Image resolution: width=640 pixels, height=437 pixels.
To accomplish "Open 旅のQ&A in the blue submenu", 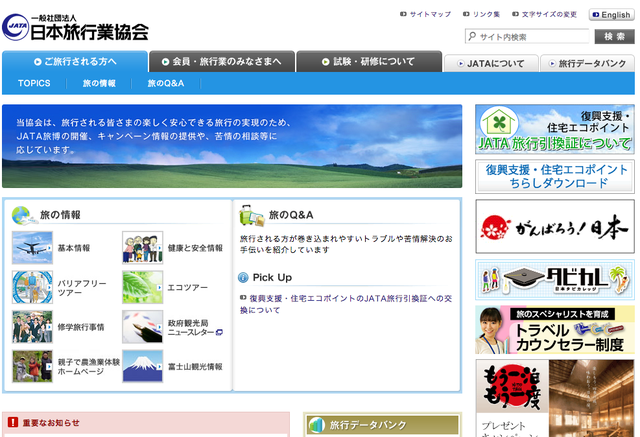I will [166, 83].
